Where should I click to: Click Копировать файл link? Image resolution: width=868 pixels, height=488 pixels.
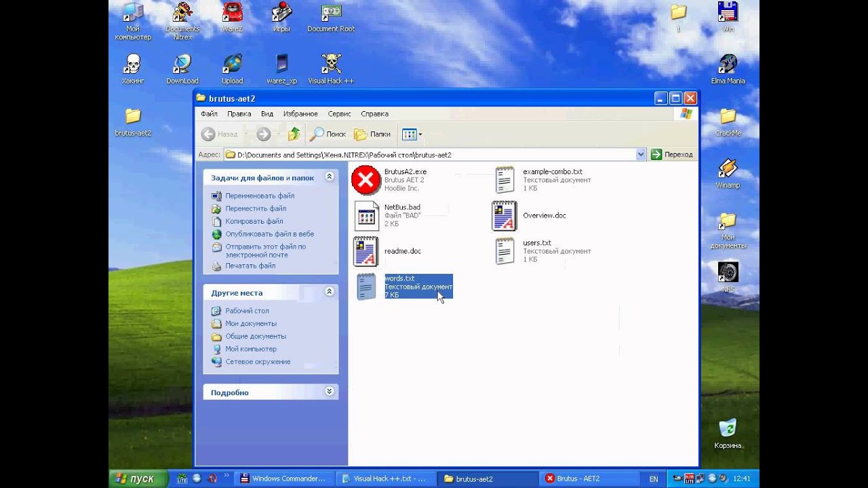tap(254, 221)
